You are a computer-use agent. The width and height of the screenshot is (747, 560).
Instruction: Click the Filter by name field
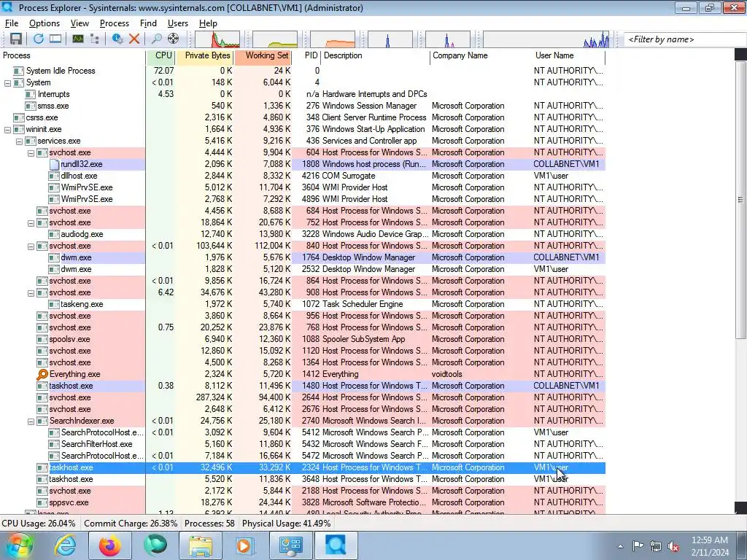click(685, 39)
